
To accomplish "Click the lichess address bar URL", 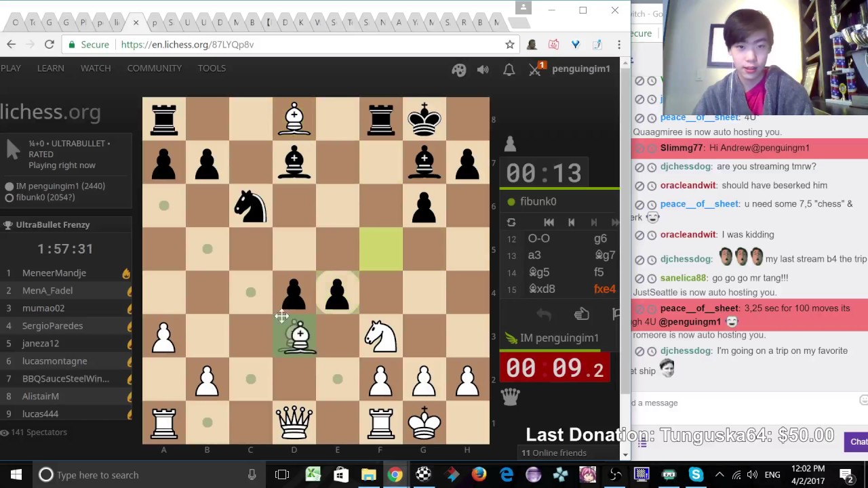I will click(x=187, y=45).
